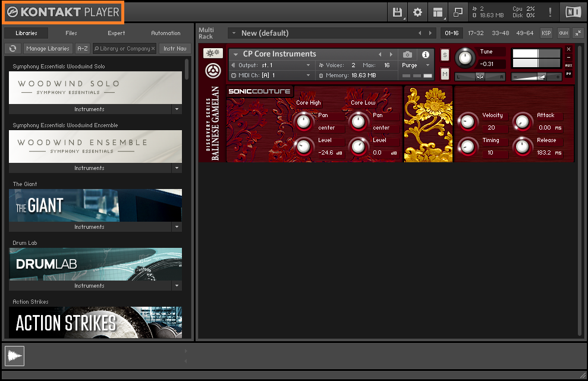Remove instrument with the X button

(568, 49)
